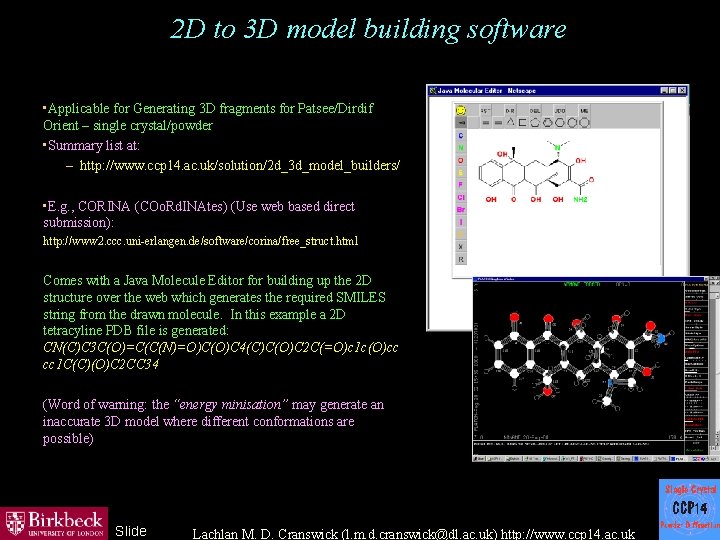Click the 'Summary list at:' bullet
Viewport: 720px width, 540px height.
pyautogui.click(x=93, y=146)
